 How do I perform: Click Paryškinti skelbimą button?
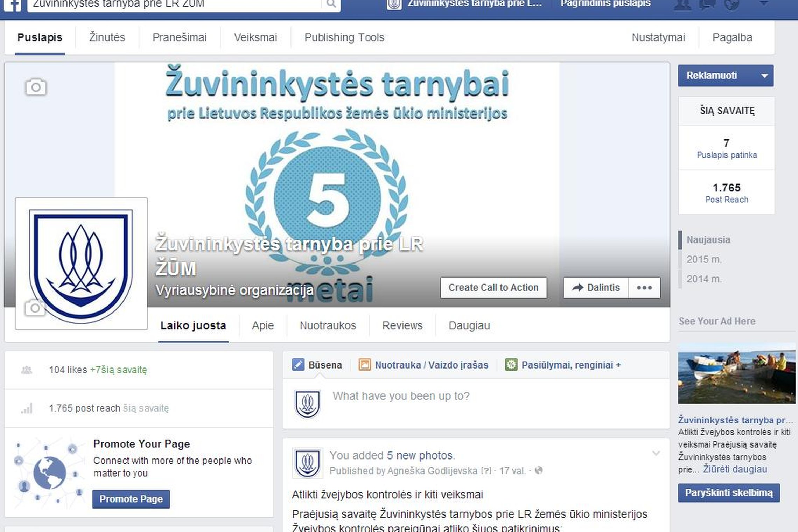(729, 493)
